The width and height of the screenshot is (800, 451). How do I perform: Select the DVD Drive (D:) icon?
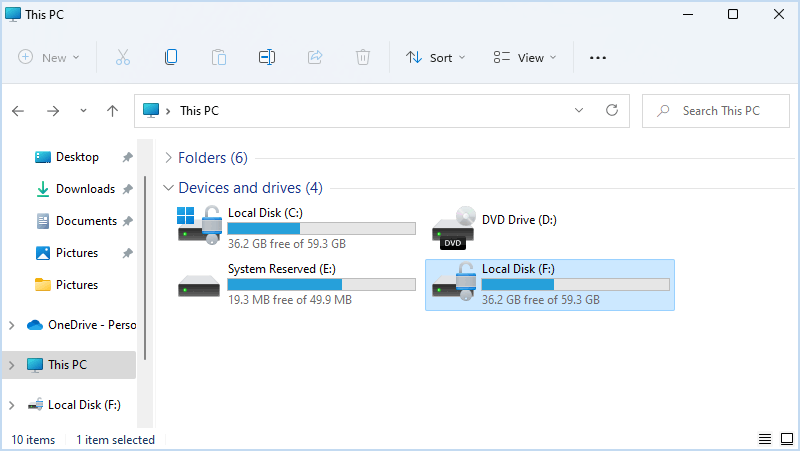coord(454,228)
